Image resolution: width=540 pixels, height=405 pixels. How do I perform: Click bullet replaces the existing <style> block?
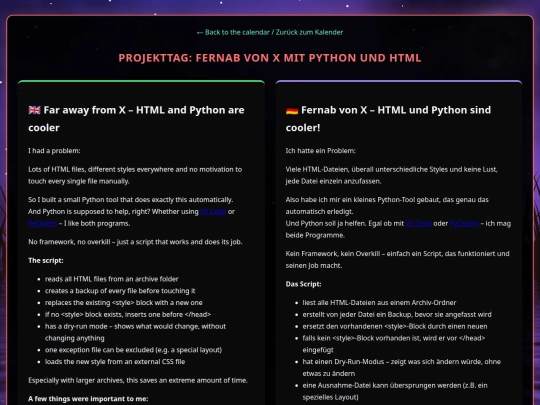[x=124, y=303]
